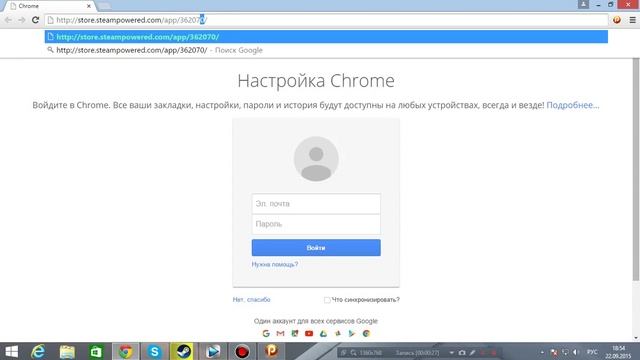
Task: Click the 'Нужна помощь?' link
Action: pos(275,264)
